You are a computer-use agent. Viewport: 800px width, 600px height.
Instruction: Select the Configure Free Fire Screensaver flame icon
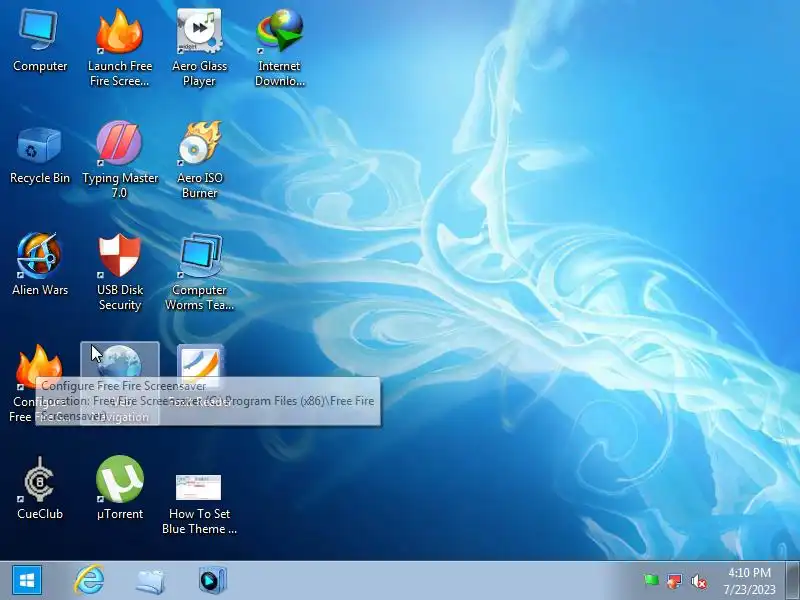click(x=39, y=366)
